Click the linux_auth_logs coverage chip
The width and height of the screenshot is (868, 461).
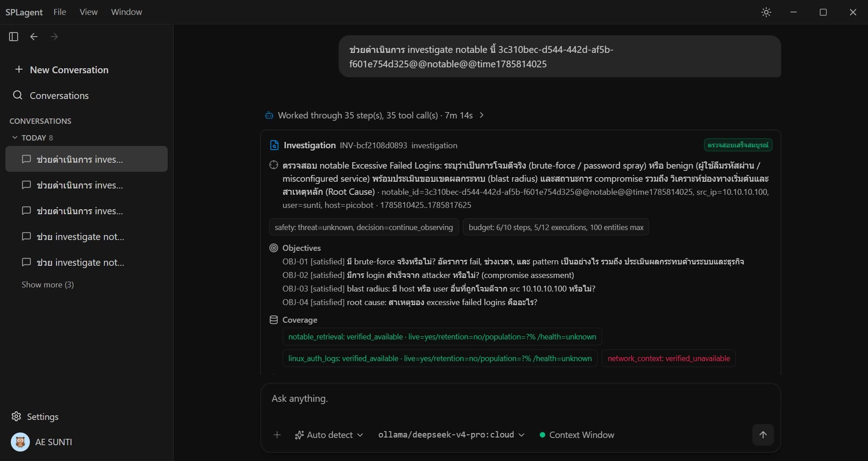click(x=440, y=358)
